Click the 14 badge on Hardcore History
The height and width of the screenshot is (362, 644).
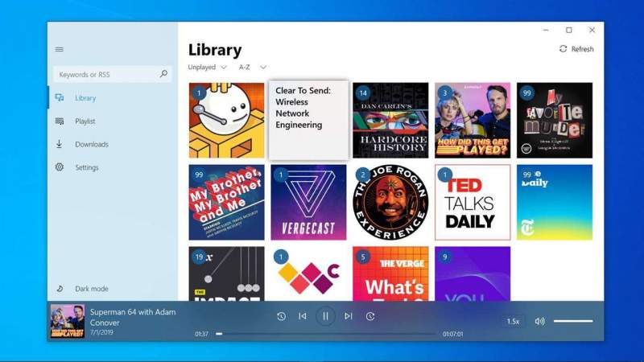pos(363,93)
